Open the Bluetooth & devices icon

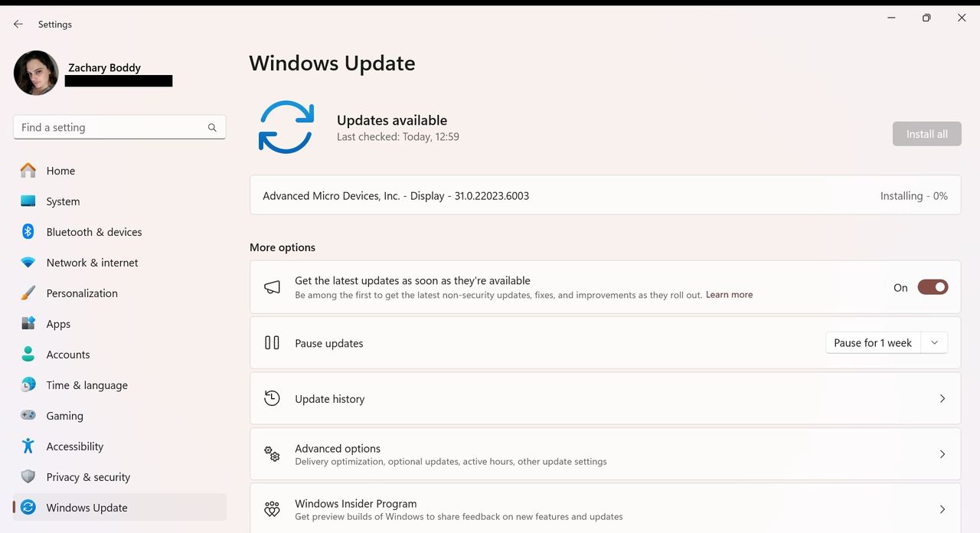[28, 231]
